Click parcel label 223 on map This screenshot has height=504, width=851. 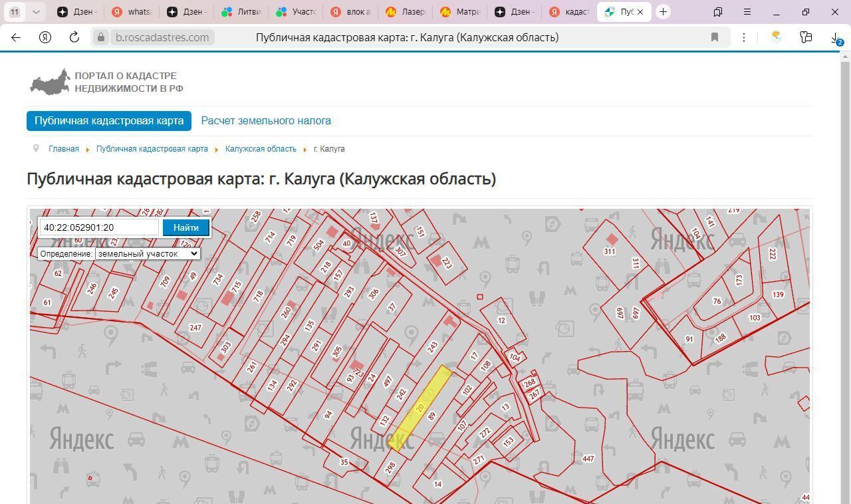(x=447, y=264)
